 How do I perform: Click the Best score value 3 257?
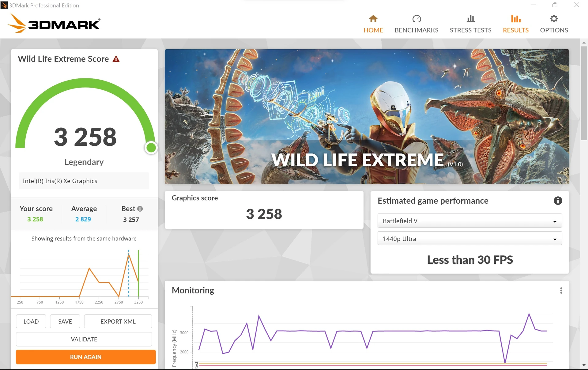click(131, 220)
